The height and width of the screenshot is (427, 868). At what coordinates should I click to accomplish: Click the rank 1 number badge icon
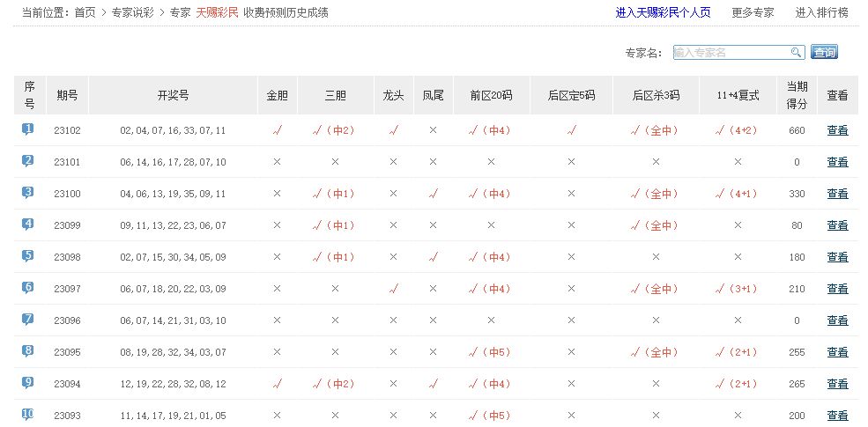(x=28, y=129)
